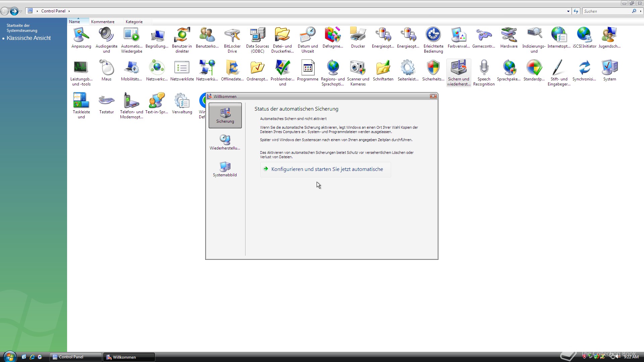
Task: Open Speech Recognition icon
Action: [x=484, y=73]
